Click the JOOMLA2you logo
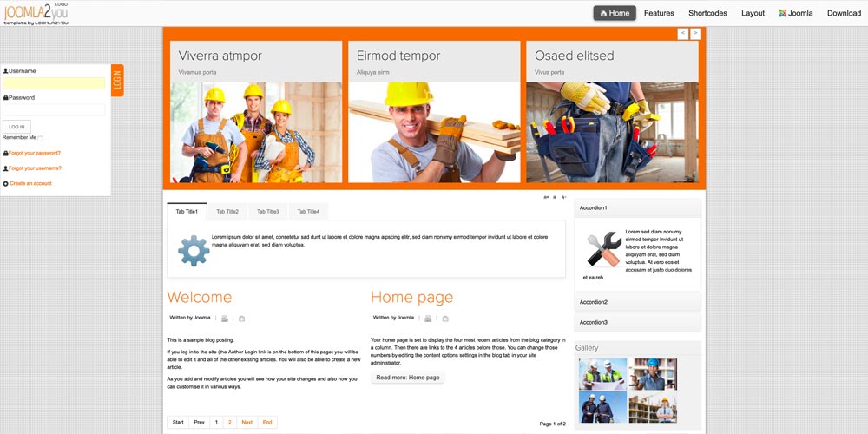Image resolution: width=868 pixels, height=434 pixels. [x=36, y=12]
